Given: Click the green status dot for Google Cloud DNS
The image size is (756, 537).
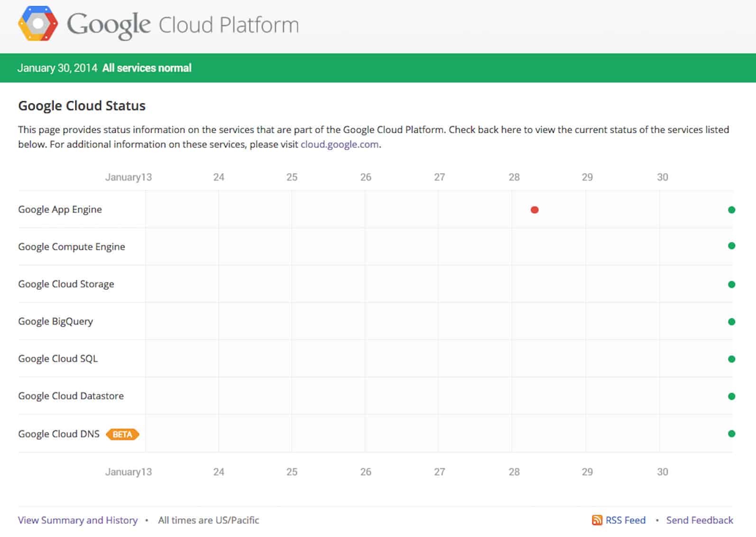Looking at the screenshot, I should click(731, 434).
